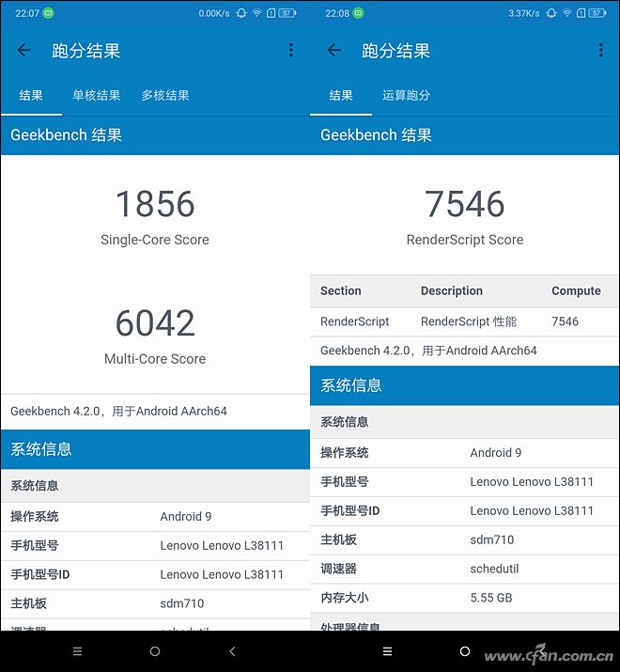Tap the Wi-Fi icon in left status bar

[x=256, y=13]
